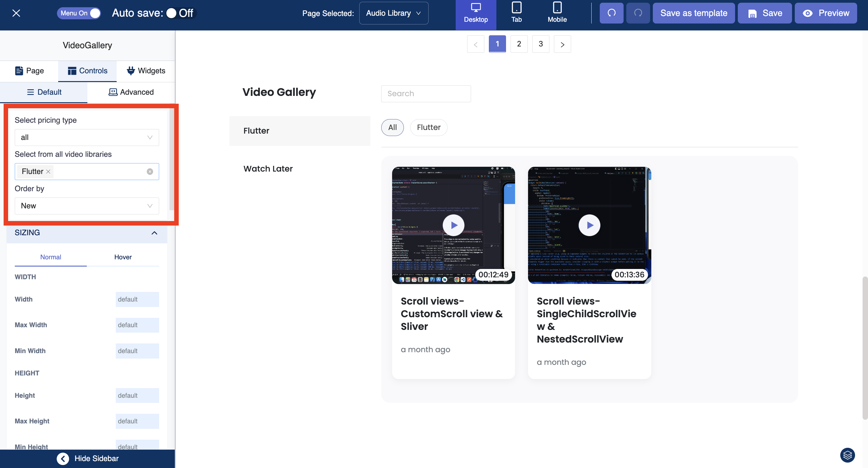Play the CustomScroll view video

[453, 225]
